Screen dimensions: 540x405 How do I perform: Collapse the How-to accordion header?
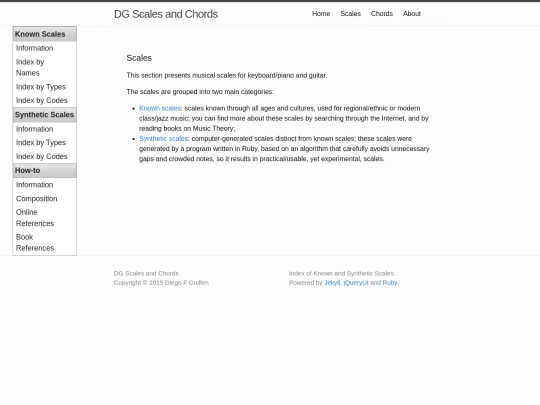point(45,170)
